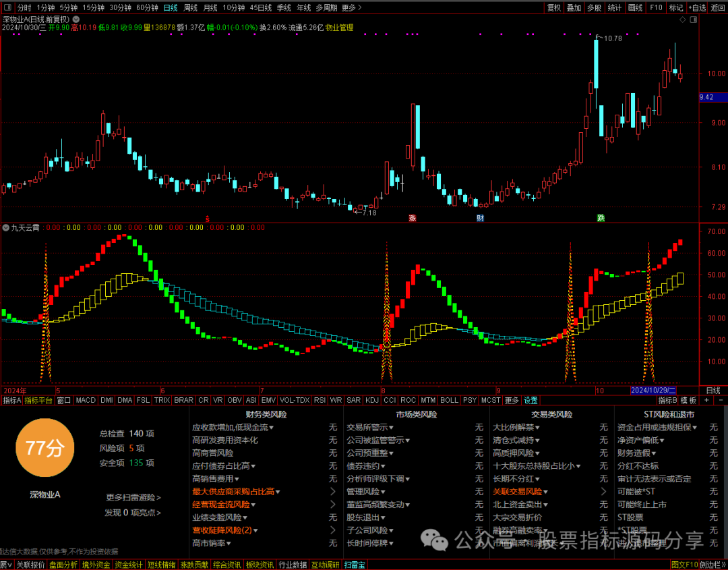This screenshot has height=570, width=728.
Task: Open 最大供应商采购占比高 detail arrow
Action: 332,492
